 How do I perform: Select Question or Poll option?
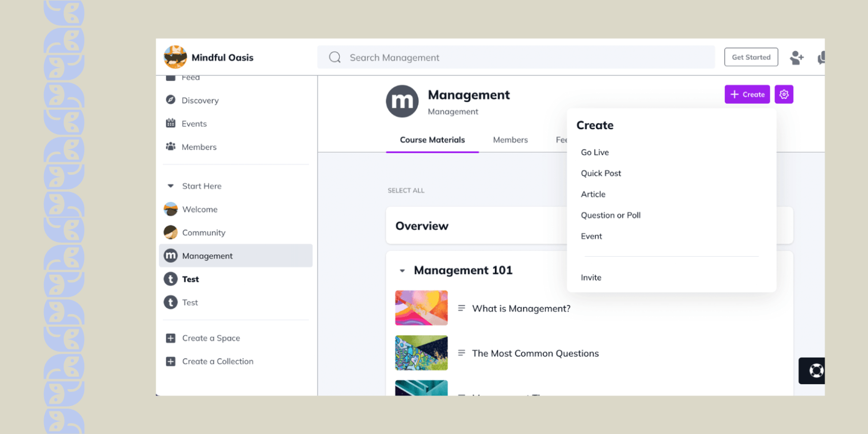(611, 215)
